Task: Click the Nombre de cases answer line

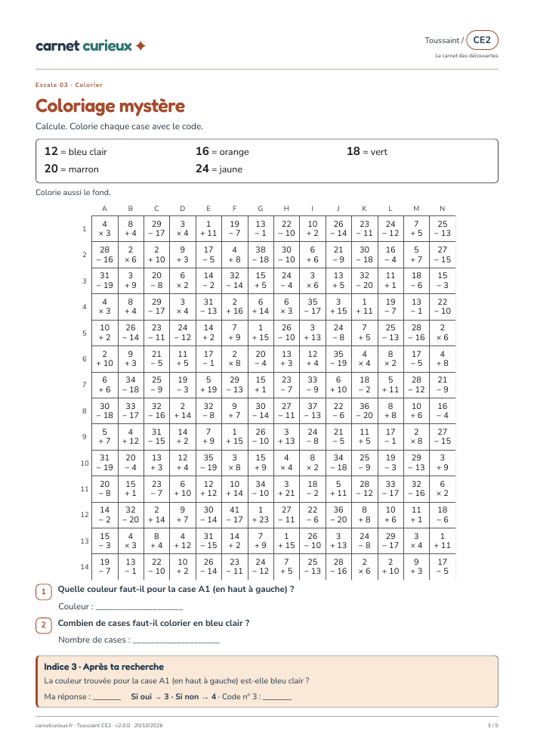Action: pyautogui.click(x=176, y=640)
